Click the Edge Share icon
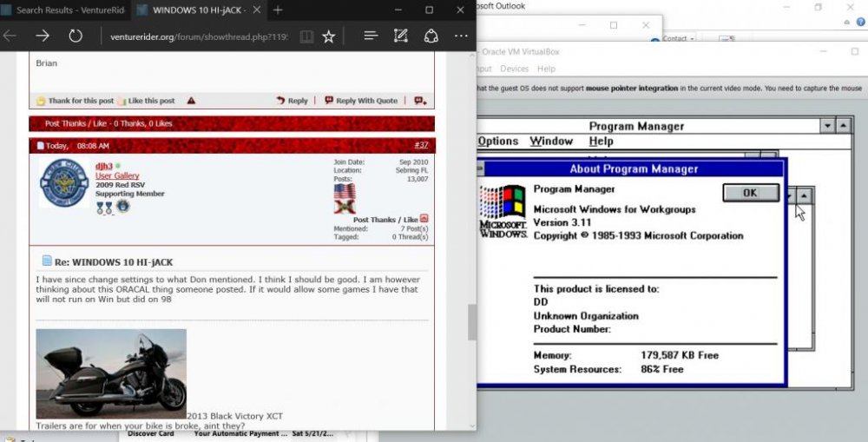Viewport: 868px width, 442px height. [431, 36]
